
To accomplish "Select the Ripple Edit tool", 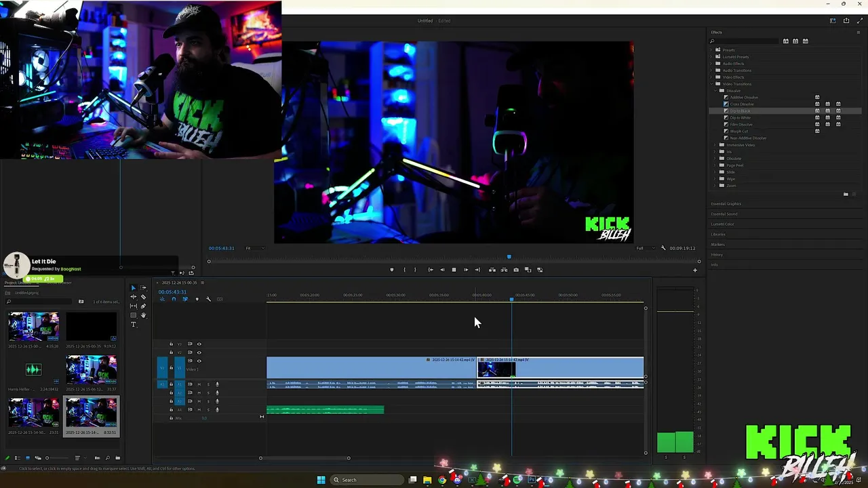I will 134,297.
